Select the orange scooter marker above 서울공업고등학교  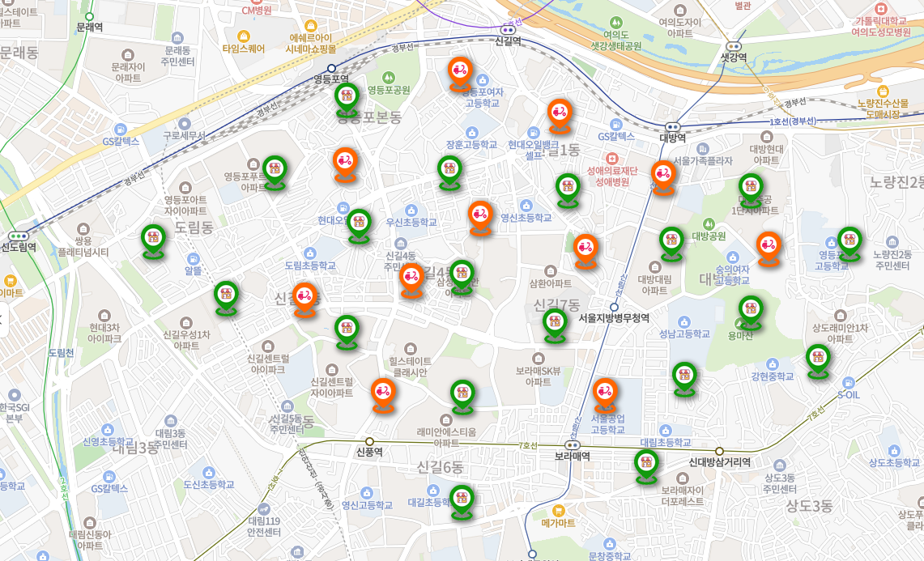604,393
